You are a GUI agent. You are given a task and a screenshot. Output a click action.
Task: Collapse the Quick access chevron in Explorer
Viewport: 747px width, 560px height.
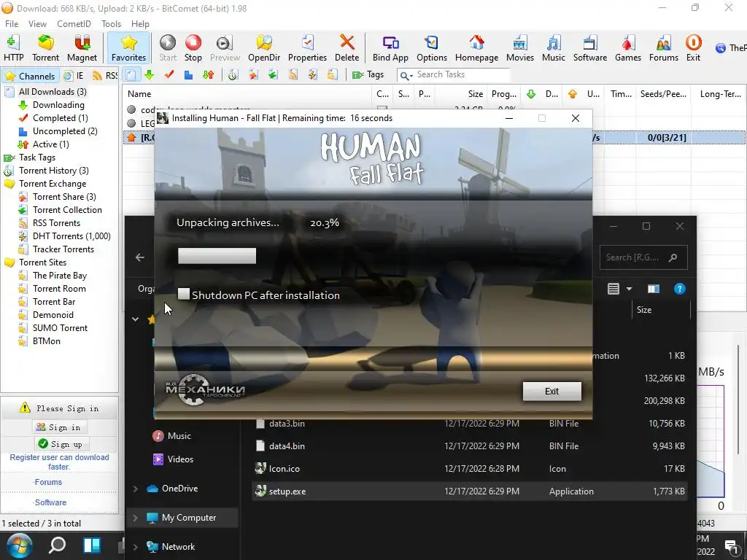click(x=135, y=319)
